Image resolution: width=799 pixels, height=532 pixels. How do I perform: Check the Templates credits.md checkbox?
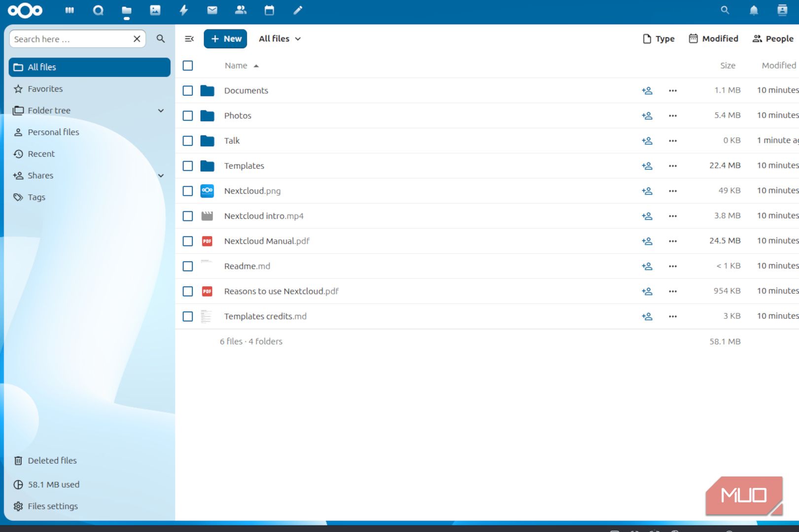click(x=188, y=317)
